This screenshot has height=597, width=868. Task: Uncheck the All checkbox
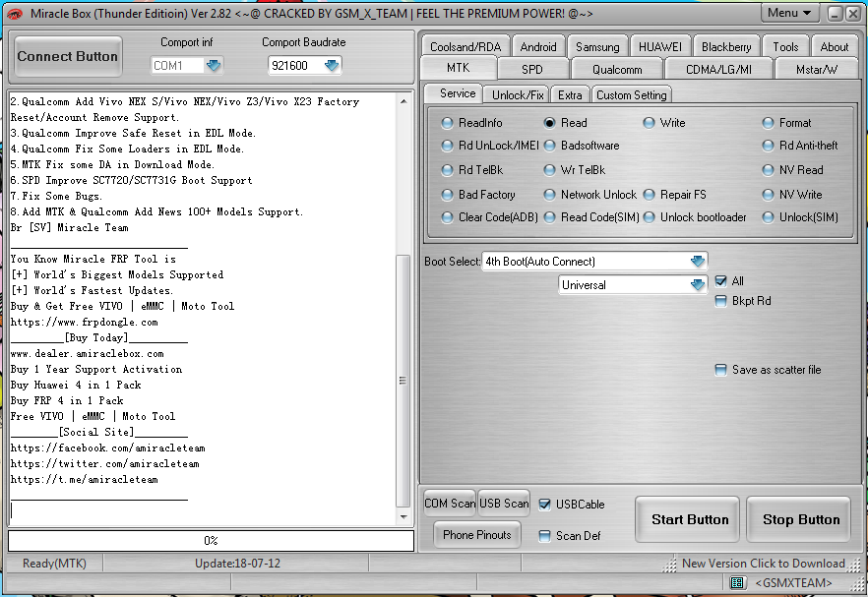[721, 280]
